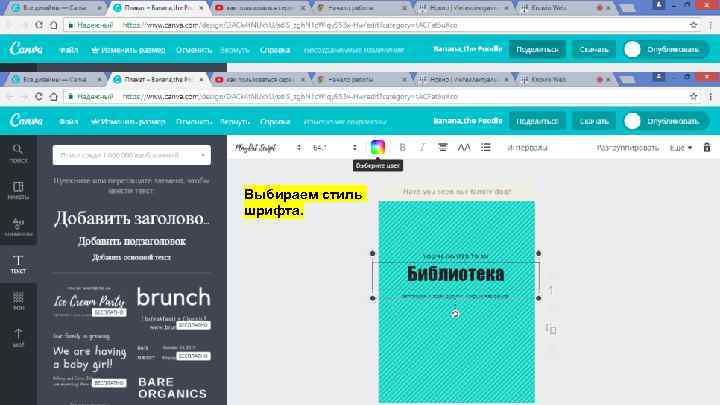The height and width of the screenshot is (405, 720).
Task: Click the AA uppercase icon in toolbar
Action: tap(464, 147)
